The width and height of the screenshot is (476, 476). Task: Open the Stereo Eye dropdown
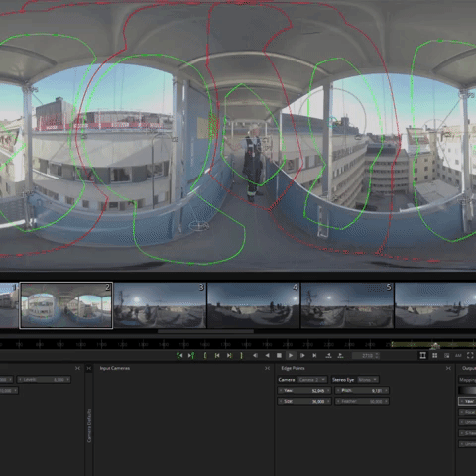[368, 380]
